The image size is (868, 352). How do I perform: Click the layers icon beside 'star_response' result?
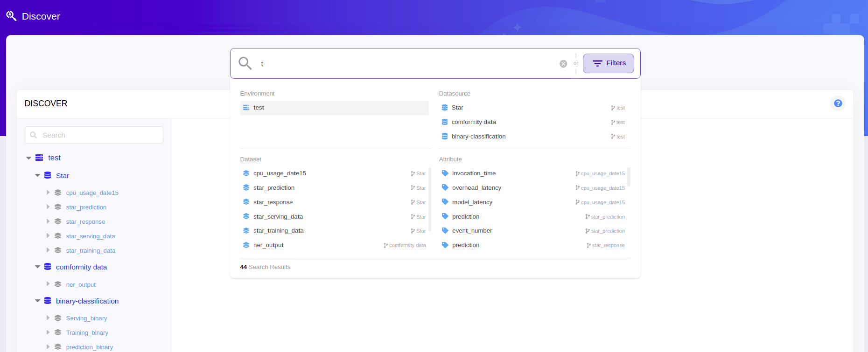click(246, 202)
